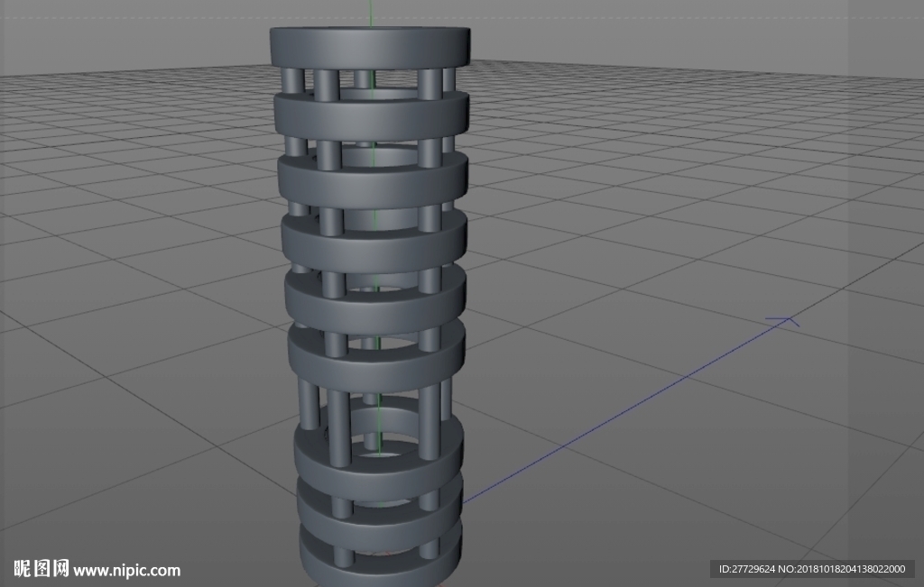Viewport: 924px width, 587px height.
Task: Select the tall front-right pillar in the large gap
Action: (429, 420)
